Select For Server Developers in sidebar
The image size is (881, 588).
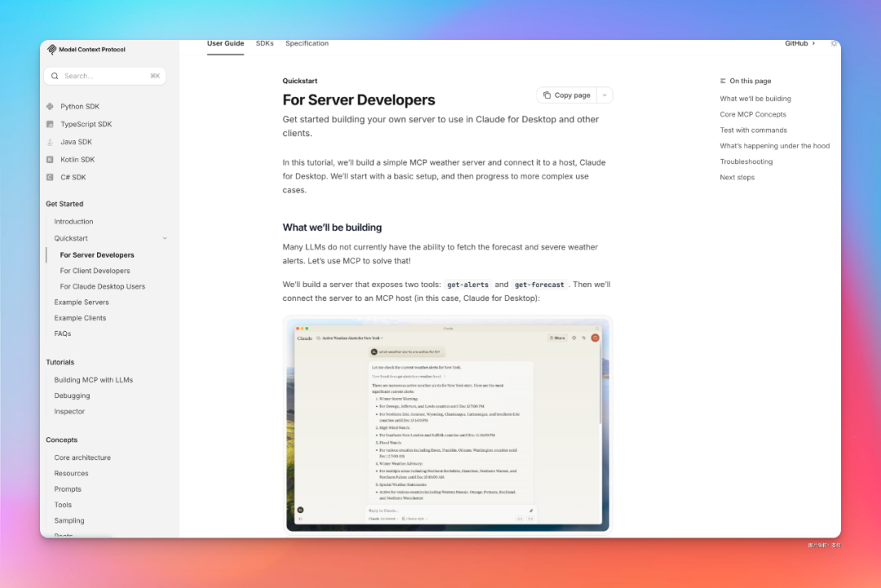(97, 255)
